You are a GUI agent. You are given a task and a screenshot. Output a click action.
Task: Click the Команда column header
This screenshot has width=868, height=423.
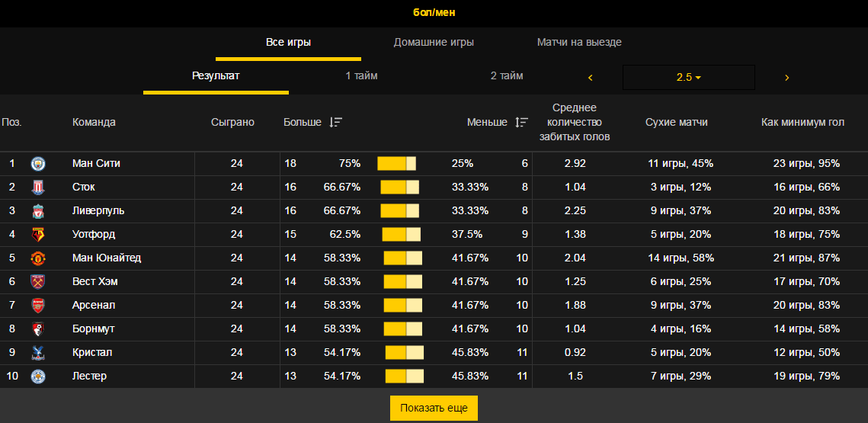94,123
